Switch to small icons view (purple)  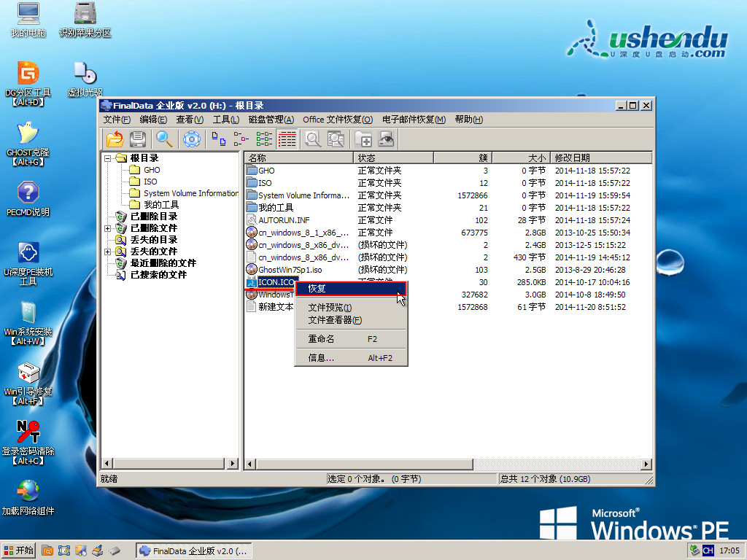click(x=241, y=139)
